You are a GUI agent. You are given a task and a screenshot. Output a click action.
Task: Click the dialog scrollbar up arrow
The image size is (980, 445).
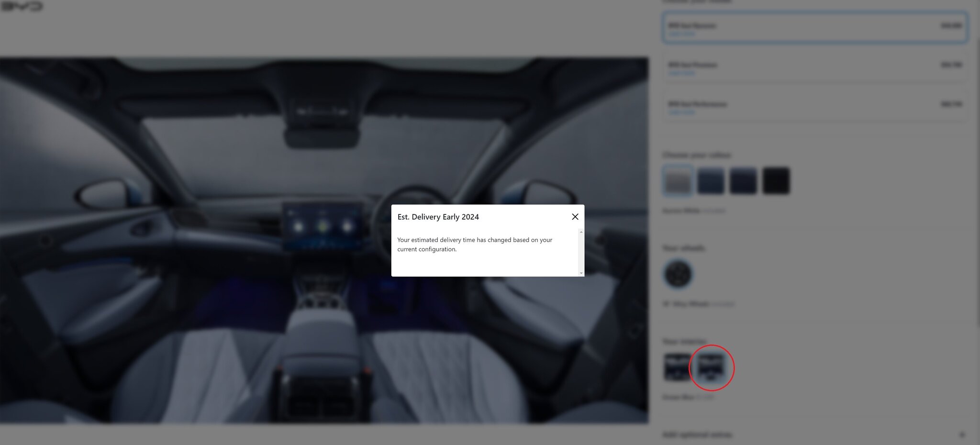[581, 232]
